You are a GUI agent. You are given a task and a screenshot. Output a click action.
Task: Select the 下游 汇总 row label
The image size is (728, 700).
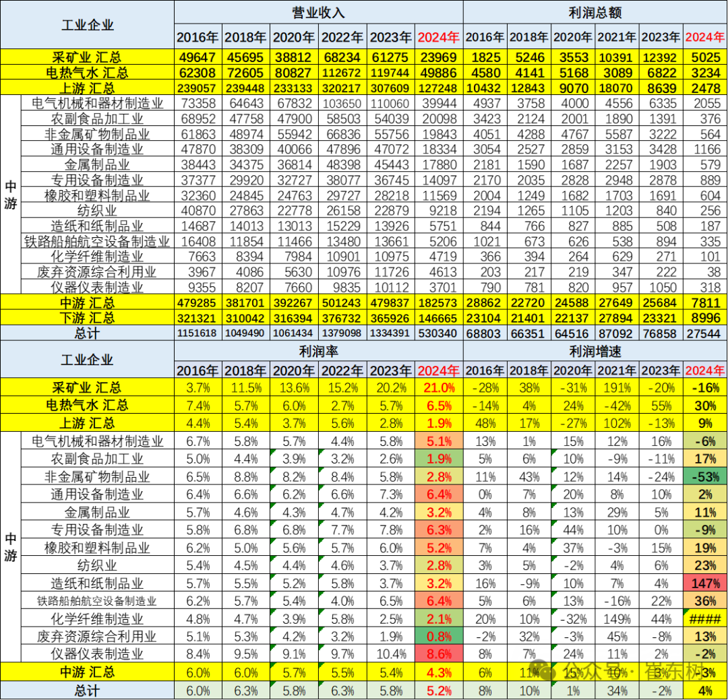(x=88, y=317)
